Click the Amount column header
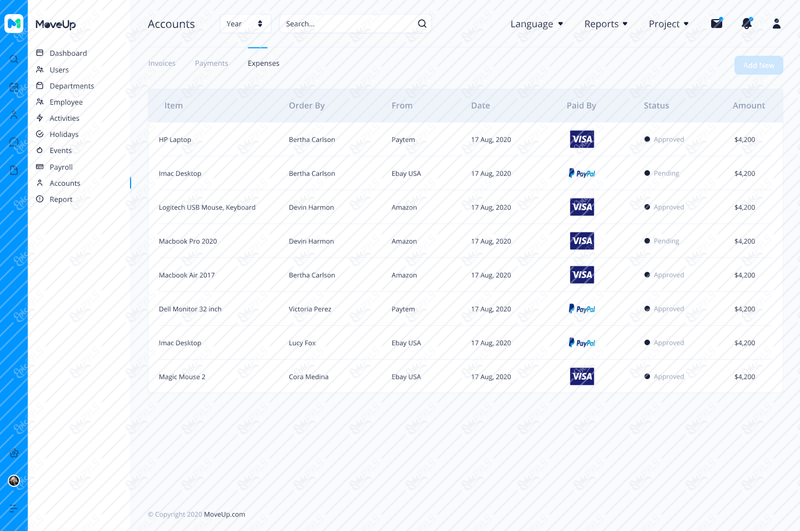 click(x=748, y=106)
